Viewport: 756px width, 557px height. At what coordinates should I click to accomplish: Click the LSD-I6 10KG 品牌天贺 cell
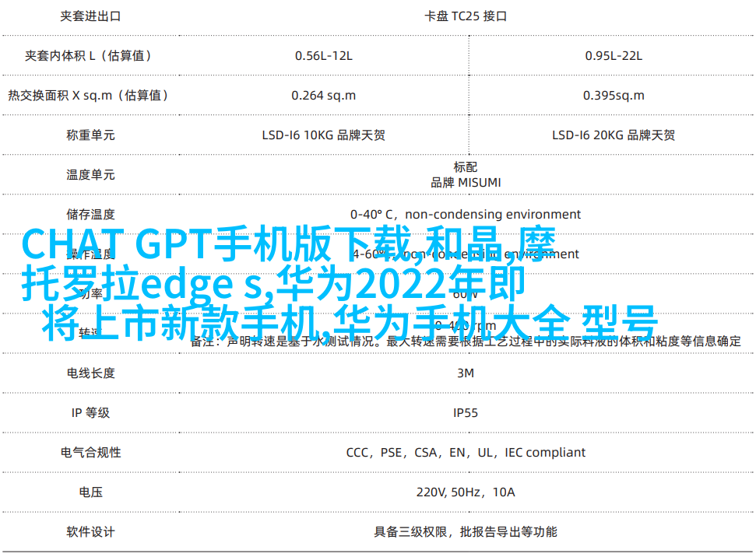click(x=324, y=135)
